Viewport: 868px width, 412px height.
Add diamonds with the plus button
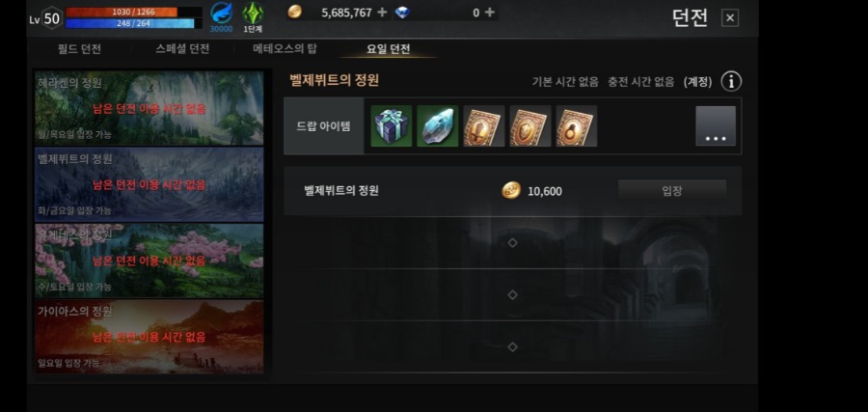pos(489,13)
